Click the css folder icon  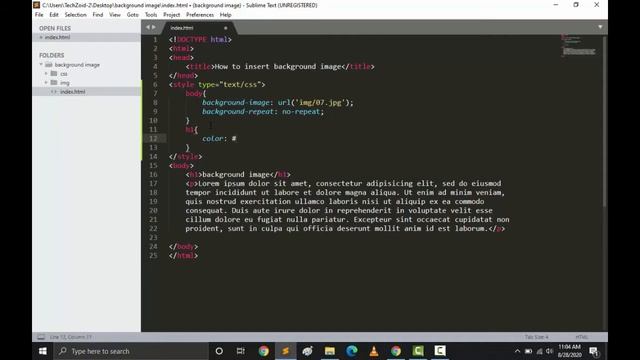click(x=54, y=73)
